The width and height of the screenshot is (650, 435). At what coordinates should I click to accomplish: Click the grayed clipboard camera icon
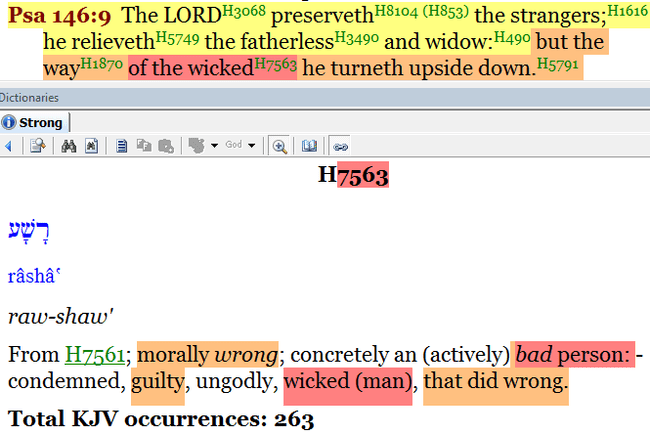tap(164, 146)
